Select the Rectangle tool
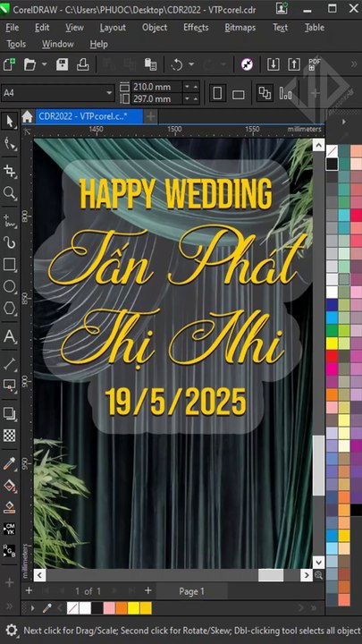362x644 pixels. tap(9, 265)
